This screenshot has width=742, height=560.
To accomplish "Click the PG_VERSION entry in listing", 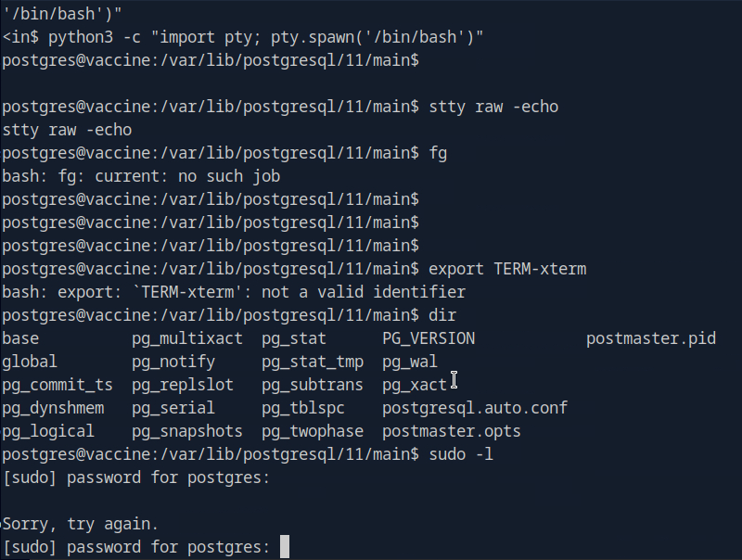I will pos(428,338).
